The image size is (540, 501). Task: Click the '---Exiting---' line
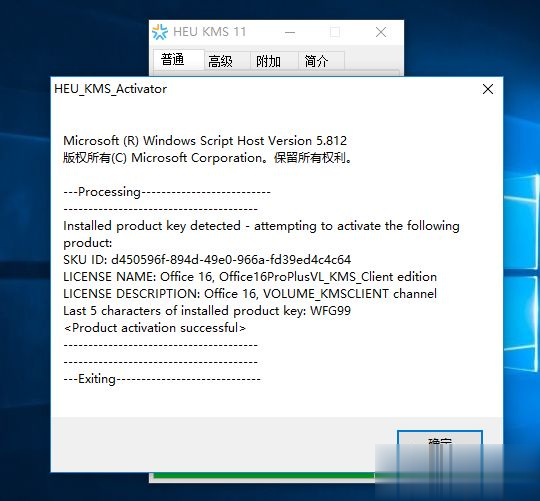(x=162, y=379)
